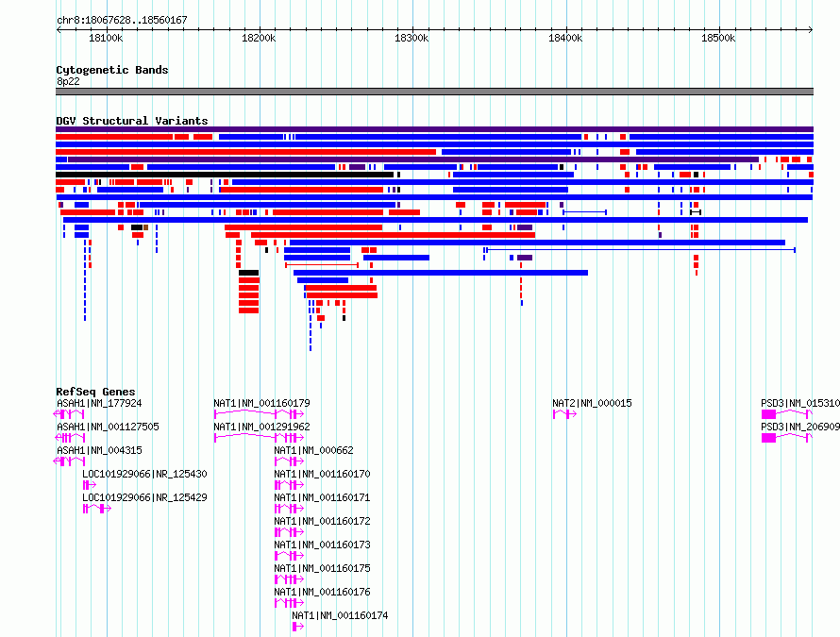Open the RefSeq Genes track title
Screen dimensions: 840x637
(95, 392)
